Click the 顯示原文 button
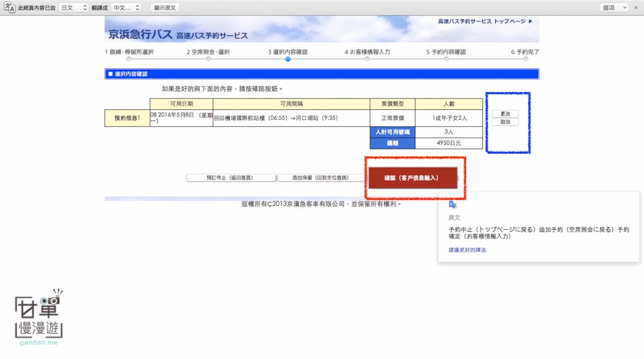Viewport: 644px width, 359px height. tap(165, 7)
